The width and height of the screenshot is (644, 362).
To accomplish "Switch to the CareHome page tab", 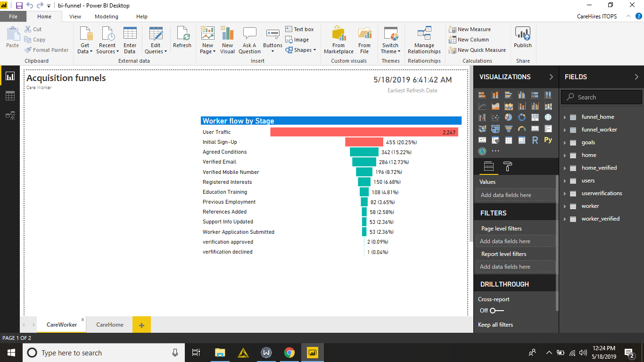I will 110,325.
